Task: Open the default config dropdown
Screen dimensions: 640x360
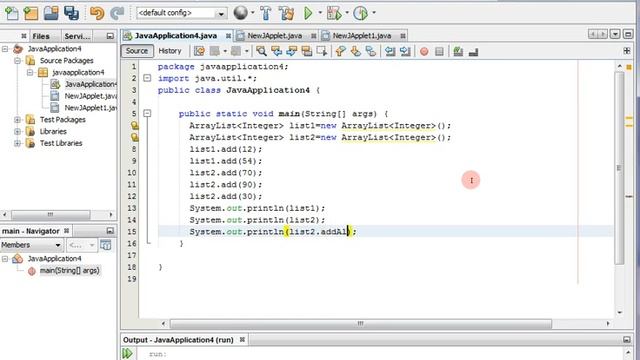Action: pyautogui.click(x=221, y=13)
